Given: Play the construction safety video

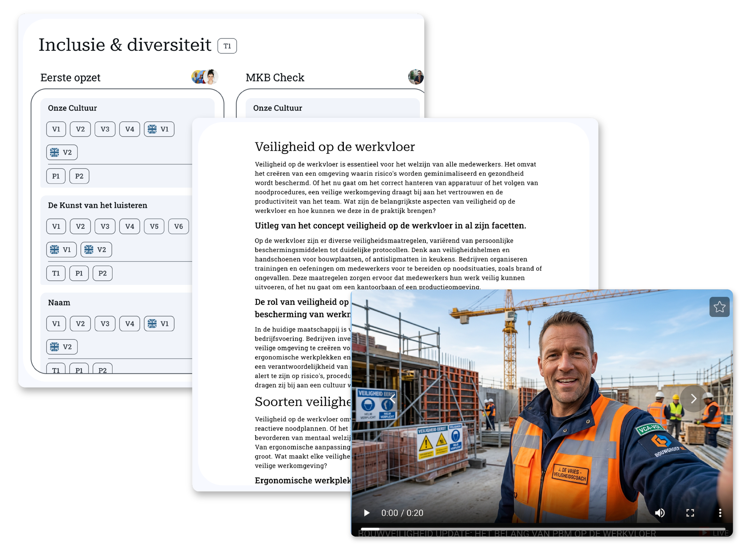Looking at the screenshot, I should coord(366,513).
